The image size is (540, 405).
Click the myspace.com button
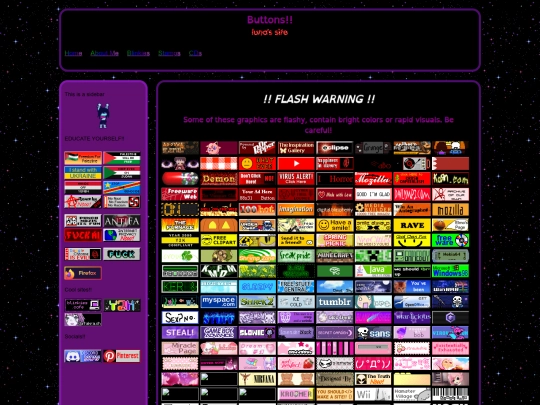point(219,302)
